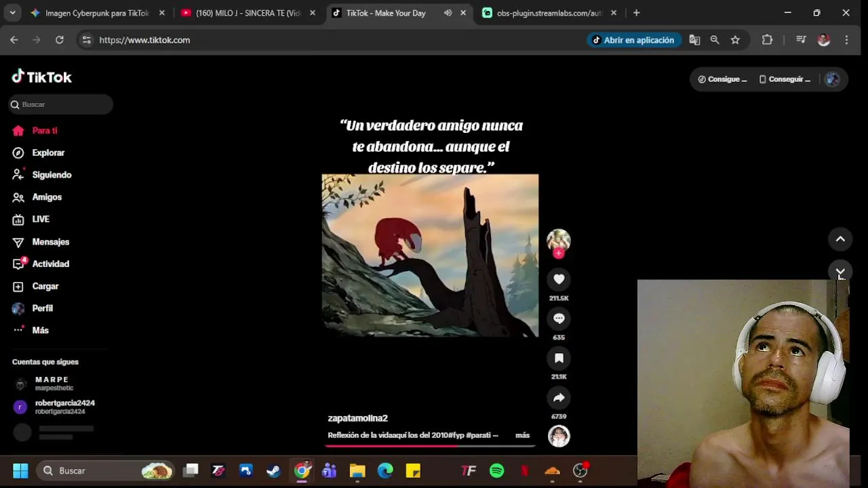Bookmark this page with the star icon
This screenshot has height=488, width=868.
735,40
